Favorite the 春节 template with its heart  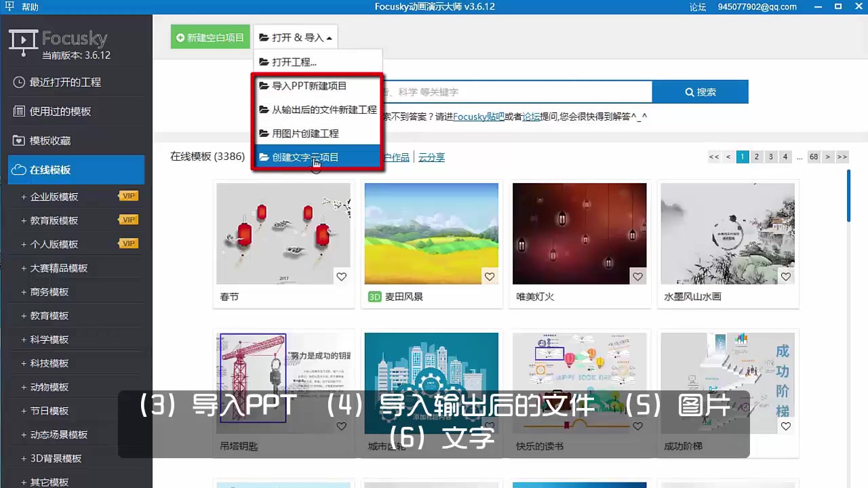tap(341, 277)
